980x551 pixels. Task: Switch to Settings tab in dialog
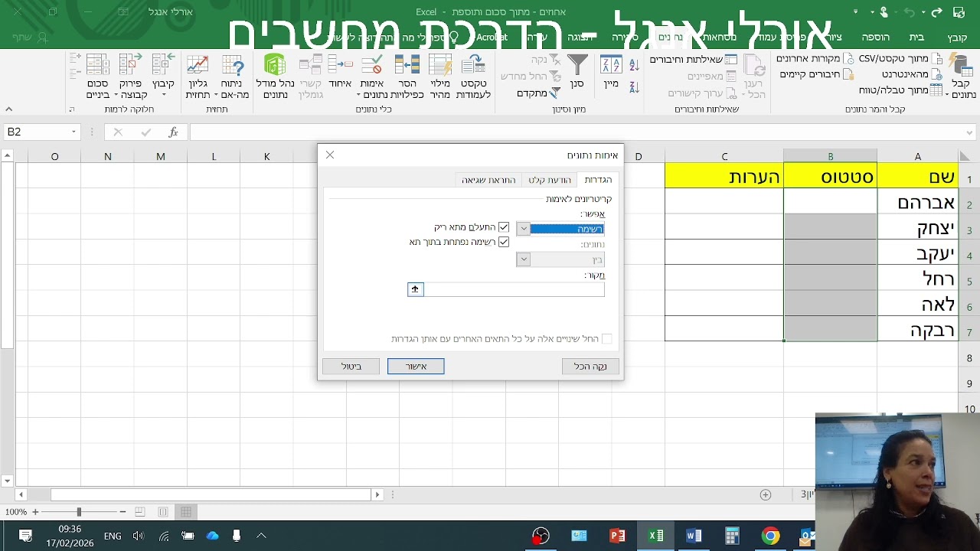click(598, 180)
